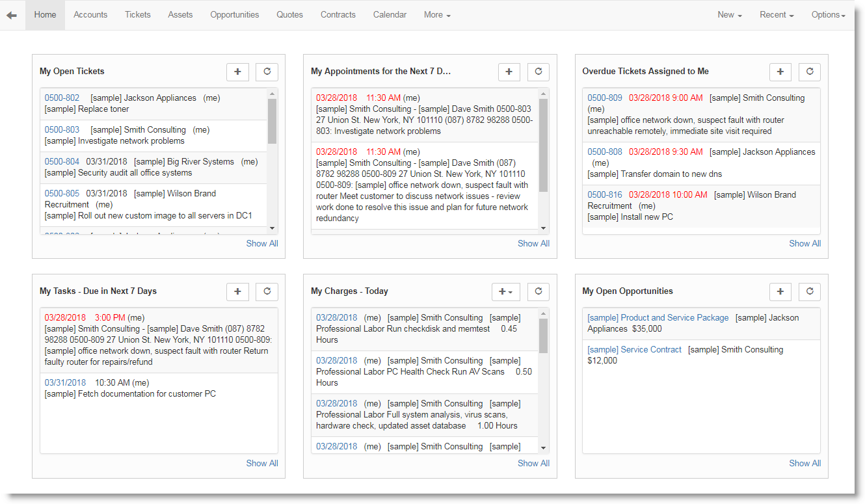Refresh the Overdue Tickets Assigned to Me panel

click(x=810, y=72)
